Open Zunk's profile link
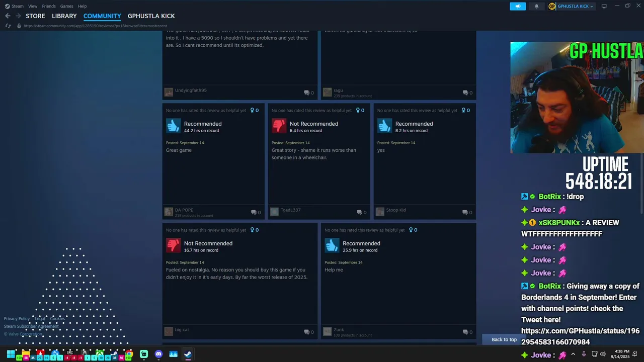The height and width of the screenshot is (362, 644). [x=339, y=330]
